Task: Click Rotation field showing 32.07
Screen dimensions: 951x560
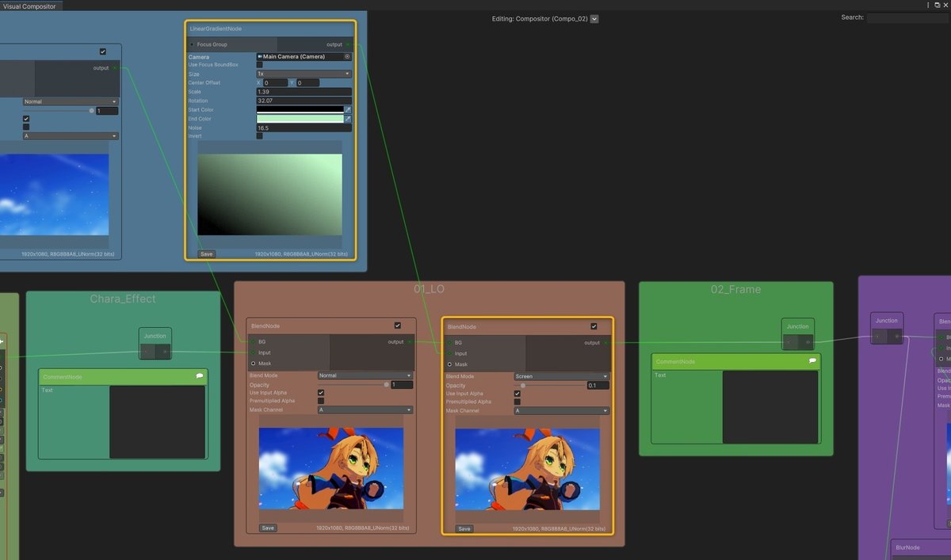Action: tap(304, 101)
